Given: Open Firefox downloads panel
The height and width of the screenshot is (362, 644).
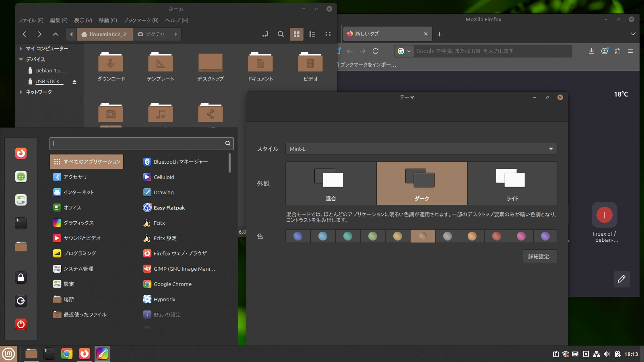Looking at the screenshot, I should coord(591,51).
